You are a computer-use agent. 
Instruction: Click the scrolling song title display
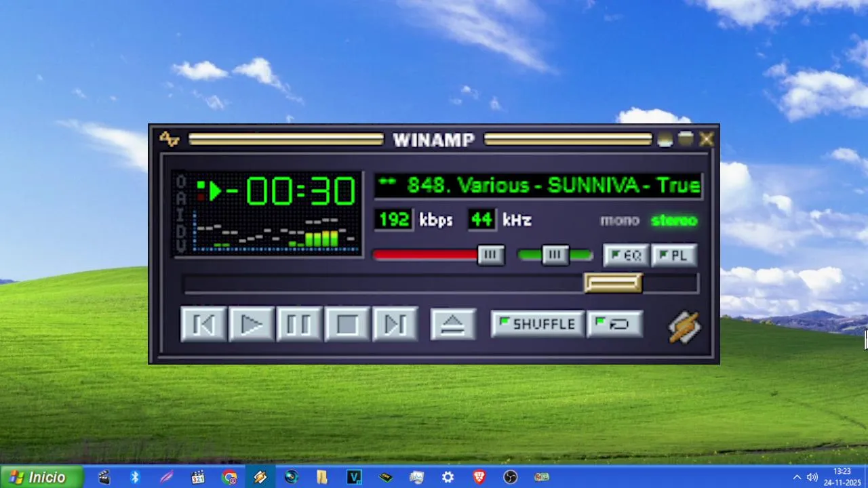tap(538, 186)
